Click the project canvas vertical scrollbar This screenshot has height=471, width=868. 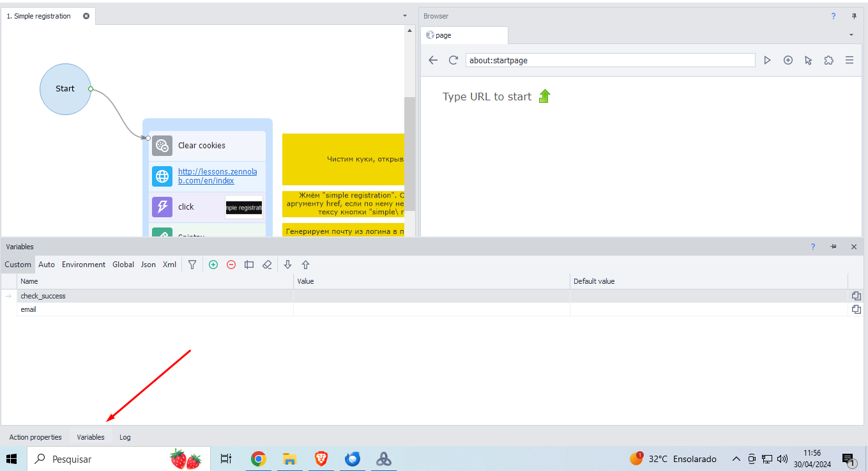(x=409, y=153)
